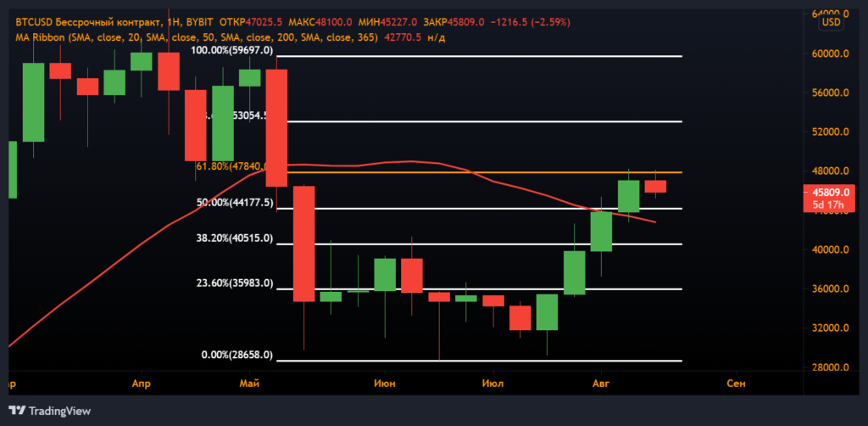Open the USD currency selector
Viewport: 868px width, 426px height.
(x=830, y=23)
